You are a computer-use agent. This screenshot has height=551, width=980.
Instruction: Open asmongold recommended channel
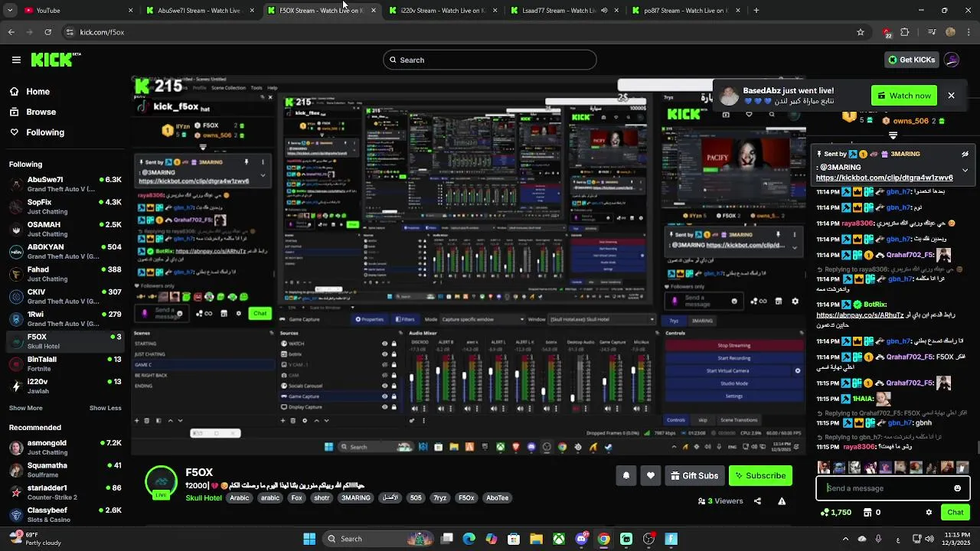(65, 448)
